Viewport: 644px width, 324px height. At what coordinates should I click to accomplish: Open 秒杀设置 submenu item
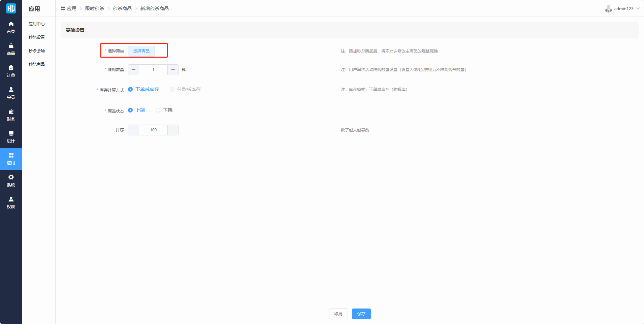point(37,37)
